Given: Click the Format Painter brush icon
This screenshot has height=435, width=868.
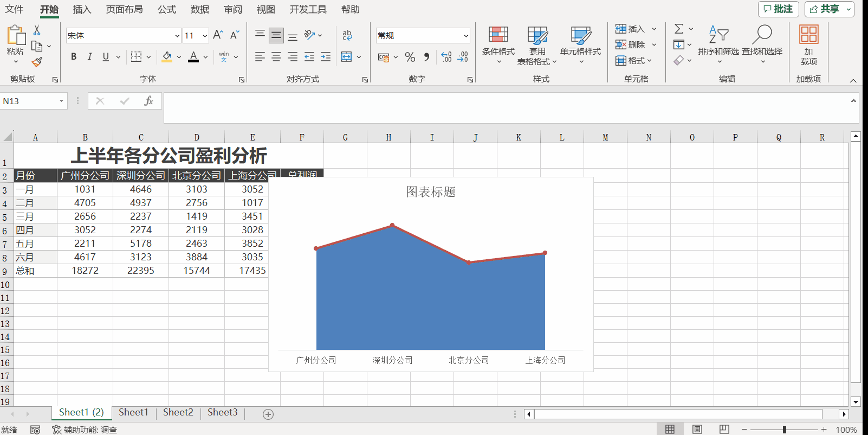Looking at the screenshot, I should pyautogui.click(x=37, y=62).
